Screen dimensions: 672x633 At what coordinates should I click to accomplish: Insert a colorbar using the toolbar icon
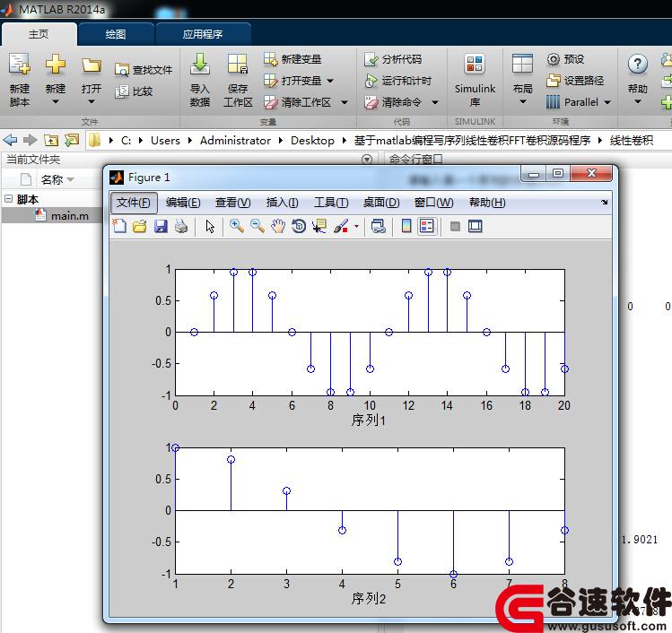click(406, 226)
